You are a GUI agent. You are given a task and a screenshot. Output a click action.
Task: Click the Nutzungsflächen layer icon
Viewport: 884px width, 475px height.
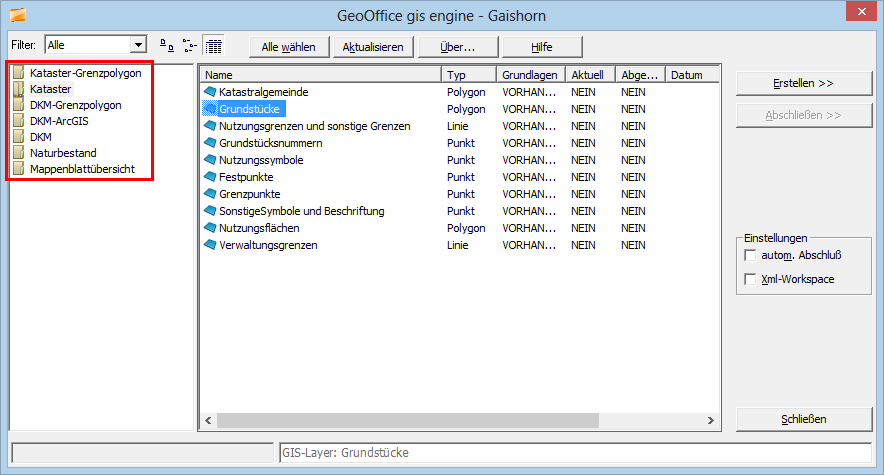(210, 228)
